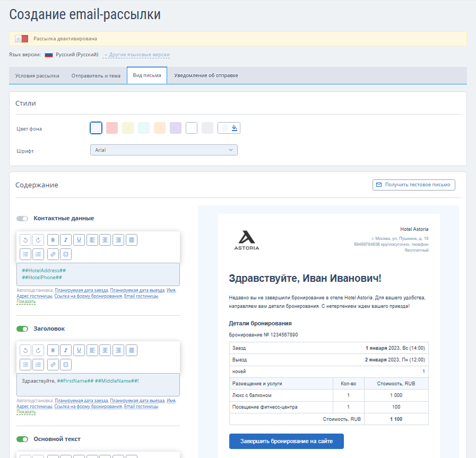Image resolution: width=476 pixels, height=458 pixels.
Task: Disable the Заголовок toggle
Action: pos(22,329)
